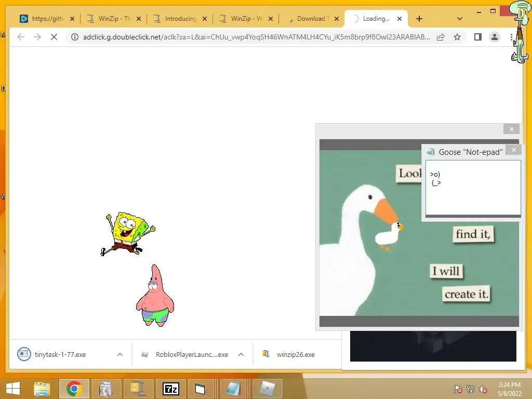Open the Roblox taskbar icon

point(268,389)
